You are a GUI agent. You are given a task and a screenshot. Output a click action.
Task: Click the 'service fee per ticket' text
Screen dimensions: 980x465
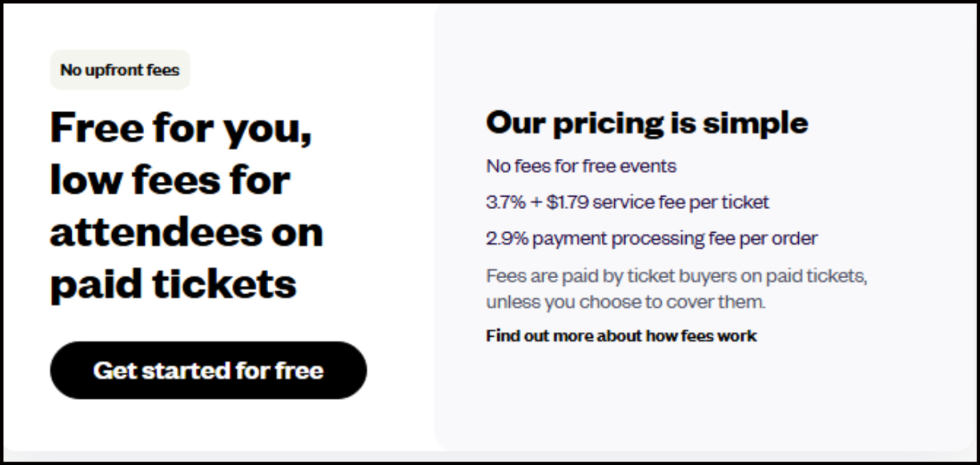pyautogui.click(x=680, y=203)
